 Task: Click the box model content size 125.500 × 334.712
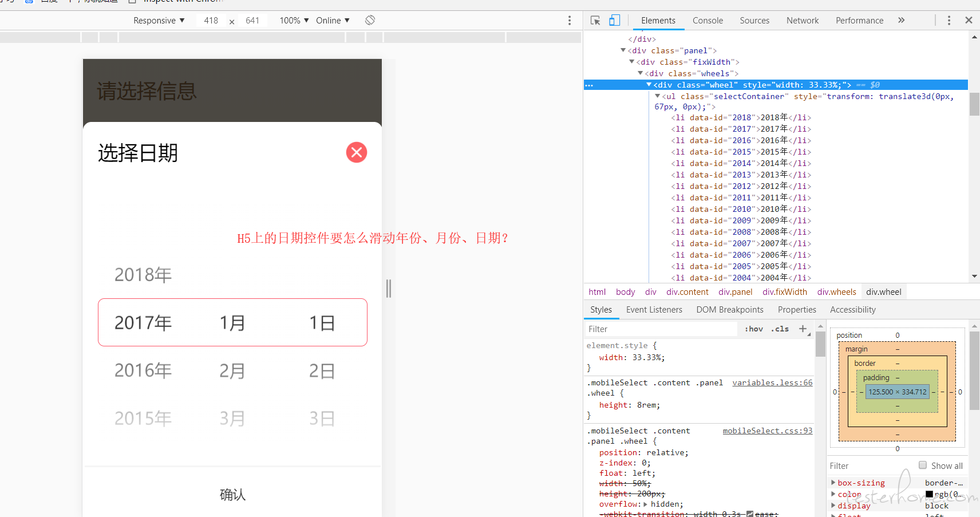point(898,392)
